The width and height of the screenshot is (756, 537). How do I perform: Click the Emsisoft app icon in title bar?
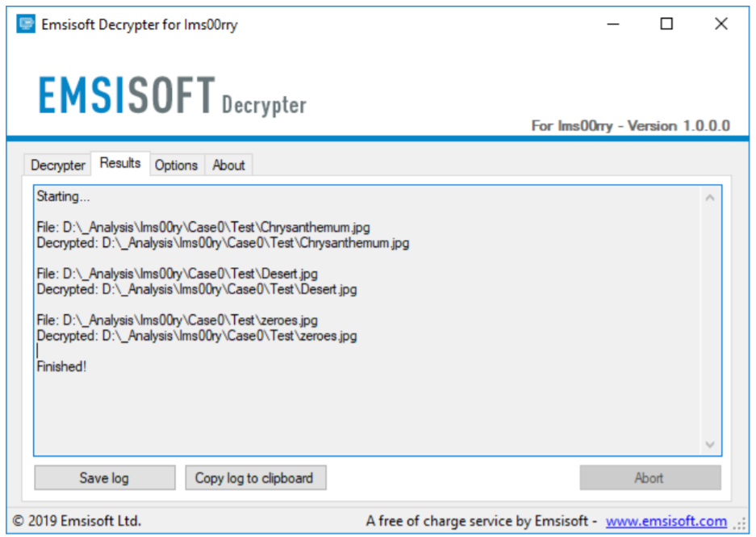(x=26, y=24)
